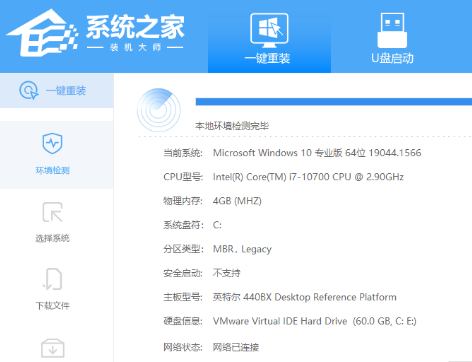Click the 英特尔 440BX Desktop Reference Platform text

305,297
